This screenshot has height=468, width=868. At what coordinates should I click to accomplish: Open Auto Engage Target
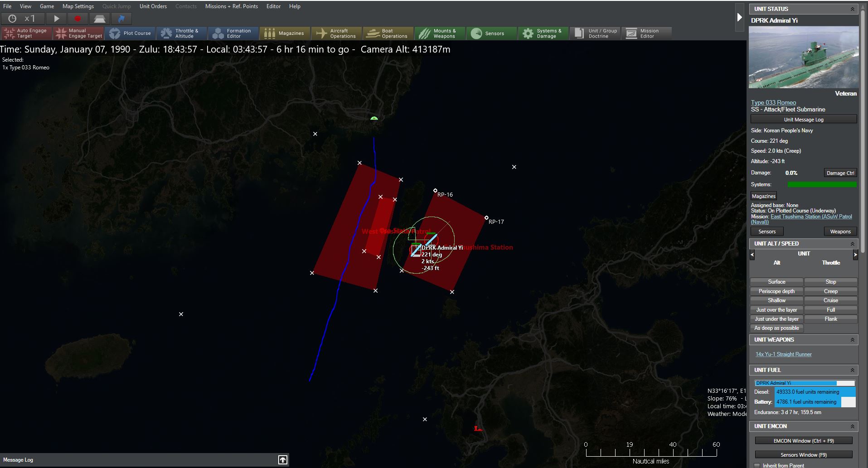(27, 34)
